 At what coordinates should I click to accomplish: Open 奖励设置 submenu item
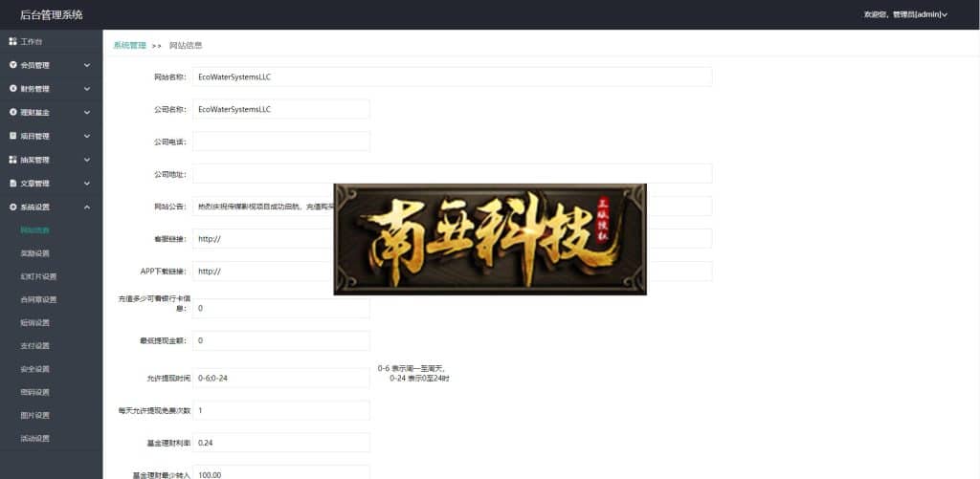tap(35, 253)
